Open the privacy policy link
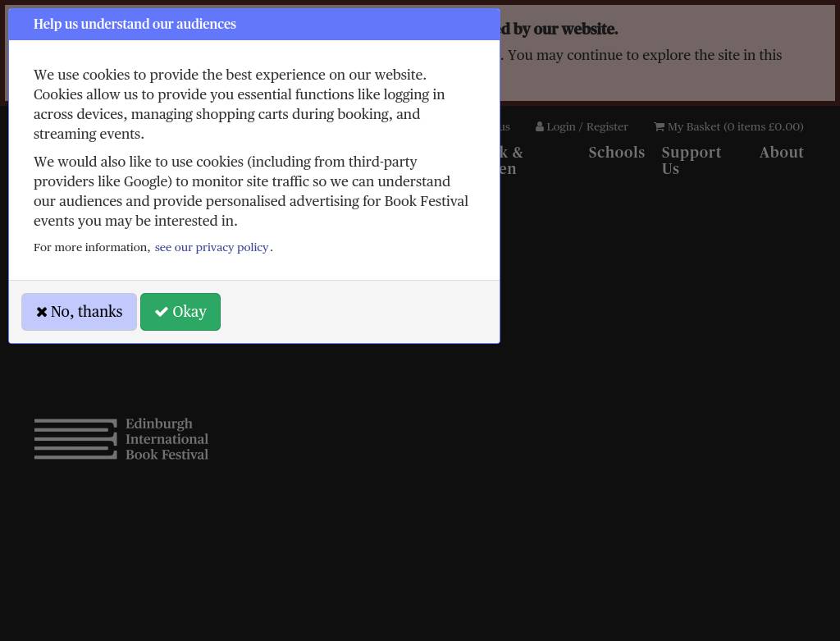This screenshot has width=840, height=641. 211,248
